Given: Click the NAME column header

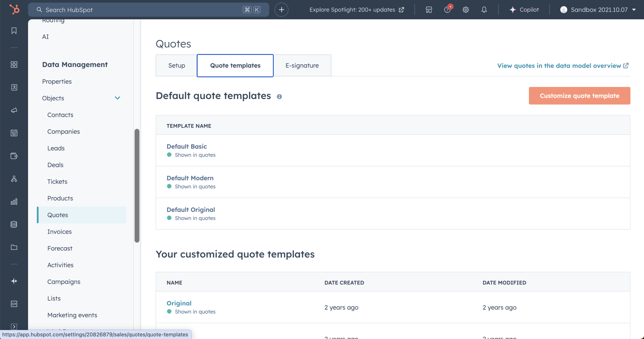Looking at the screenshot, I should [174, 283].
